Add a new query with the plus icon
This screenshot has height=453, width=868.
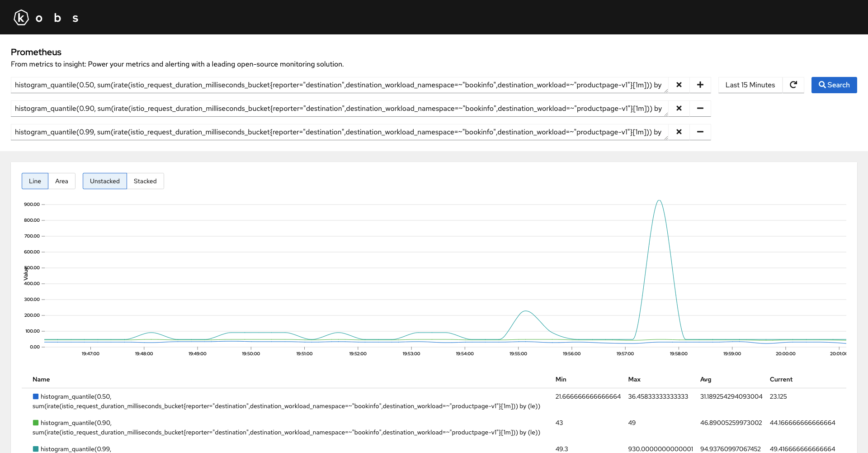point(700,85)
